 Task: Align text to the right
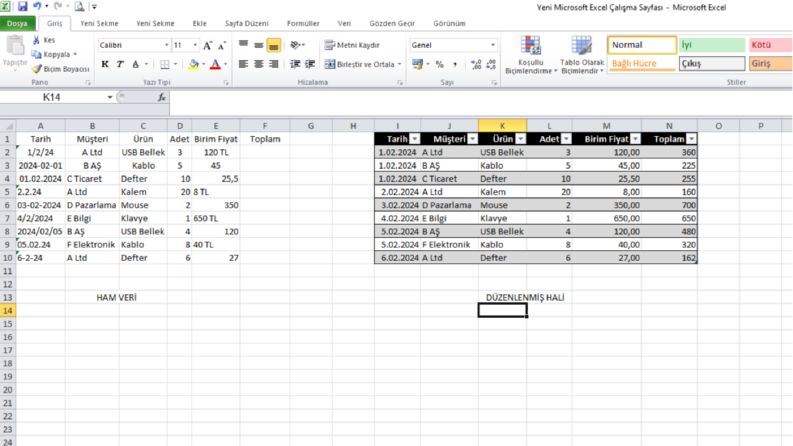point(274,64)
